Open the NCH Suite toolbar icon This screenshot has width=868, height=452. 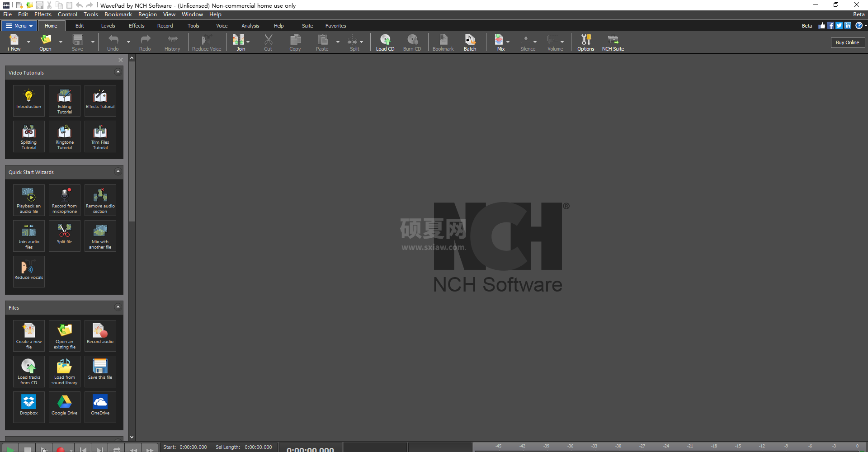(x=613, y=42)
